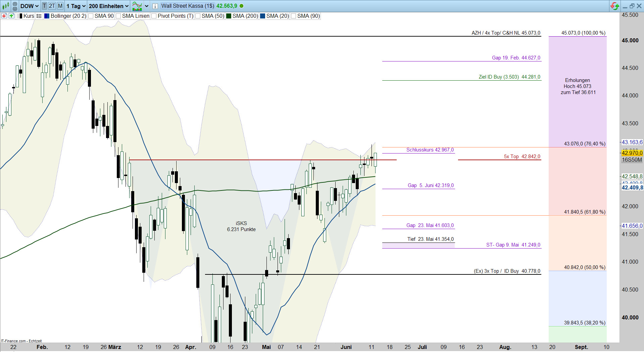Open the indicators icon with wave and bars
644x352 pixels.
[x=137, y=6]
